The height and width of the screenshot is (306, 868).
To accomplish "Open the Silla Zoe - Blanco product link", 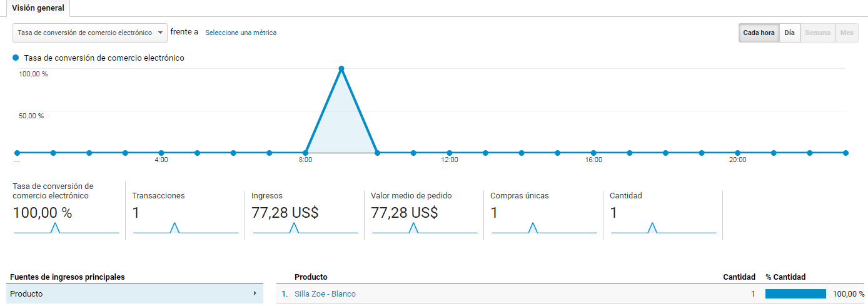I will [x=325, y=294].
